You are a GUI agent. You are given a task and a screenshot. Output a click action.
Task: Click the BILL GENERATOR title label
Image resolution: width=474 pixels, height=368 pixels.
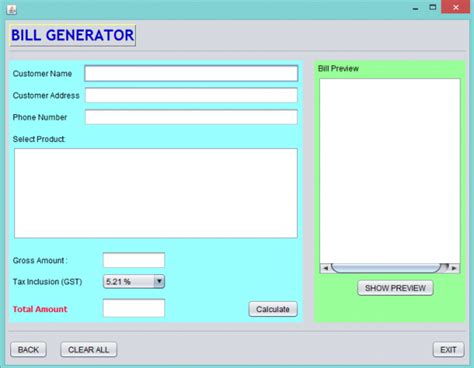72,35
